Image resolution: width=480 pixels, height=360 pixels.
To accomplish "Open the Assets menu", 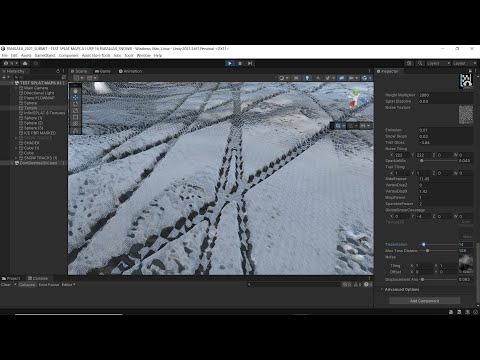I will [26, 55].
